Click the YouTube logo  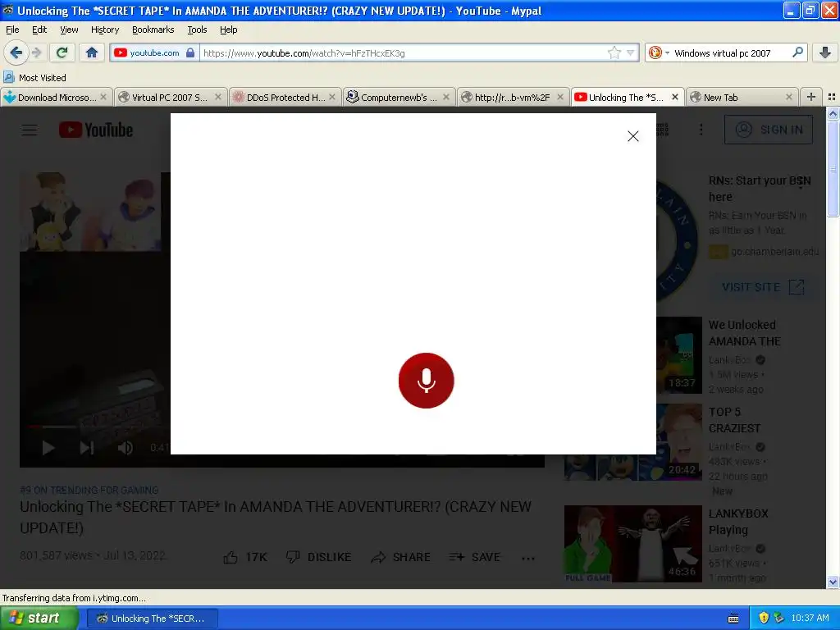[96, 130]
